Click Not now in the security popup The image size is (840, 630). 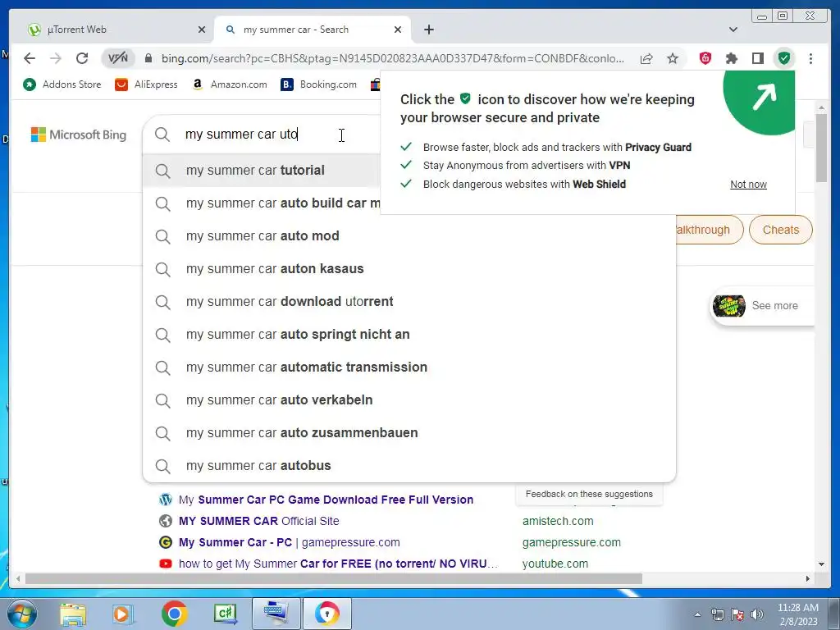pos(748,185)
